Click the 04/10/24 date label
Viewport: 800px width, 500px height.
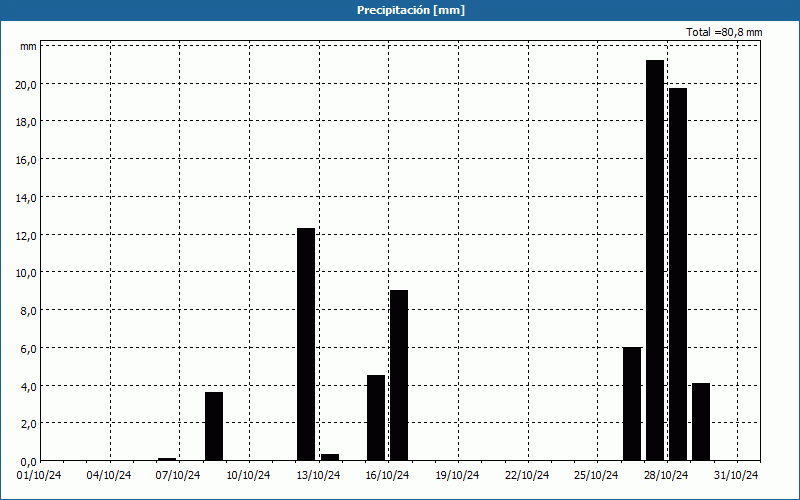109,475
